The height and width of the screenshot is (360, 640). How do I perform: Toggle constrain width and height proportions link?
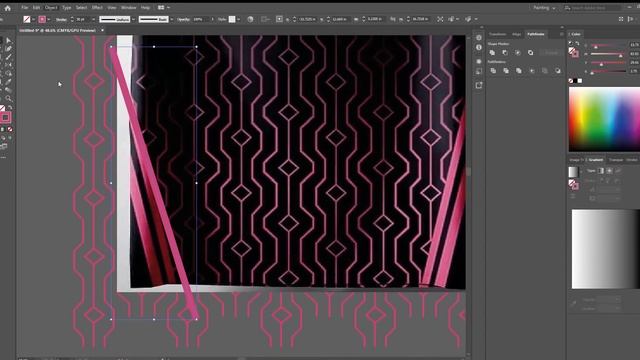coord(393,19)
